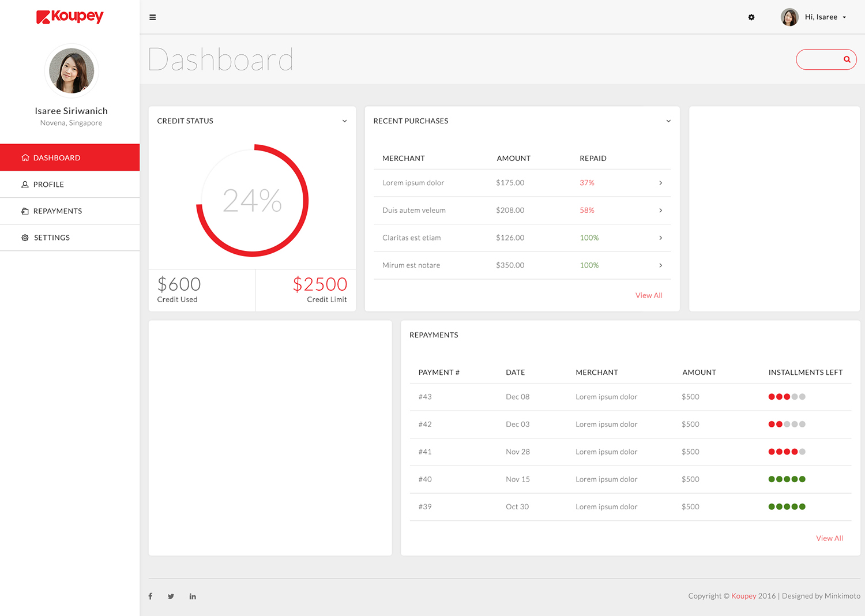Expand the Duis autem veleum row arrow
The width and height of the screenshot is (865, 616).
click(x=661, y=211)
